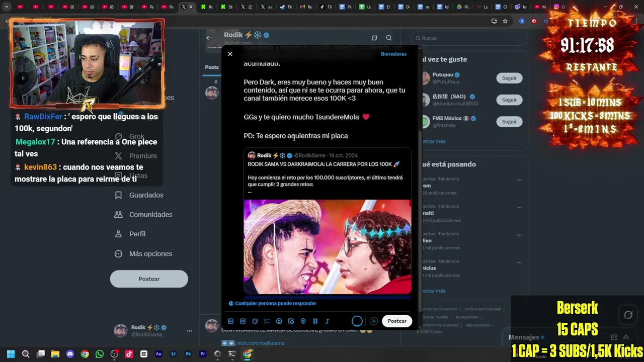
Task: Open options for second trending topic
Action: [x=519, y=208]
